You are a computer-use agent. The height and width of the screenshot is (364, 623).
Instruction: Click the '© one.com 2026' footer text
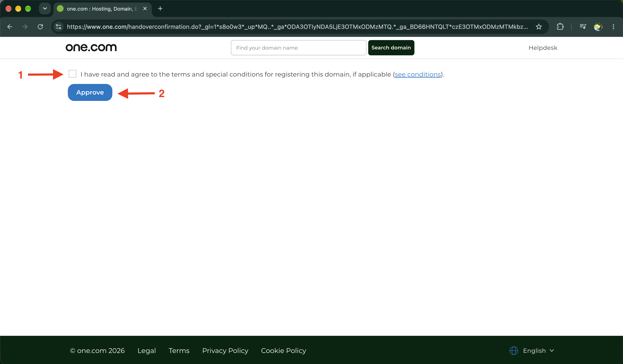(98, 351)
